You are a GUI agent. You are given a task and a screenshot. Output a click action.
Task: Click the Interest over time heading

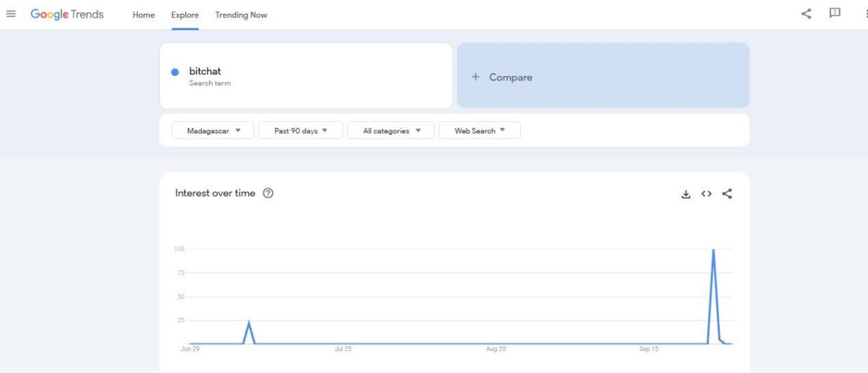coord(215,193)
